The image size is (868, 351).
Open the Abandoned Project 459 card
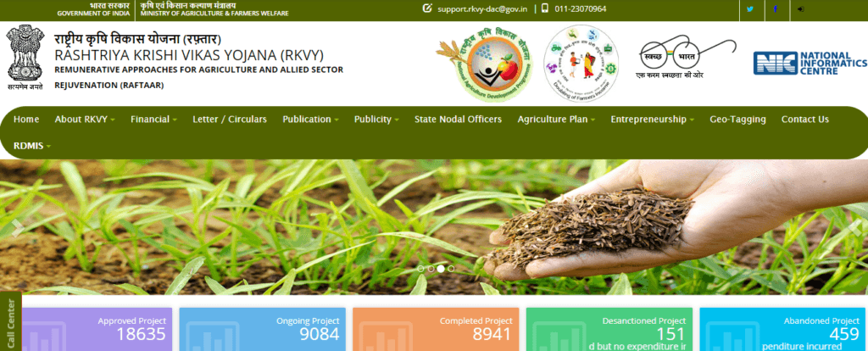click(x=782, y=330)
